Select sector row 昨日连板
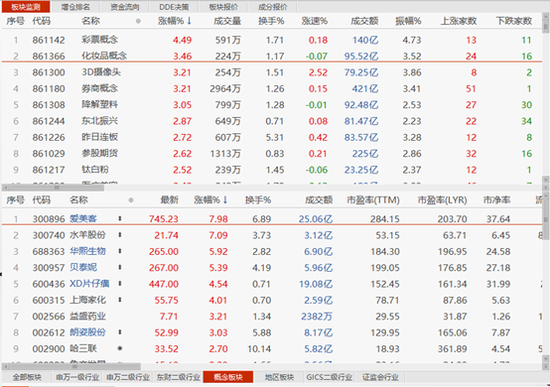This screenshot has width=550, height=387. click(272, 137)
